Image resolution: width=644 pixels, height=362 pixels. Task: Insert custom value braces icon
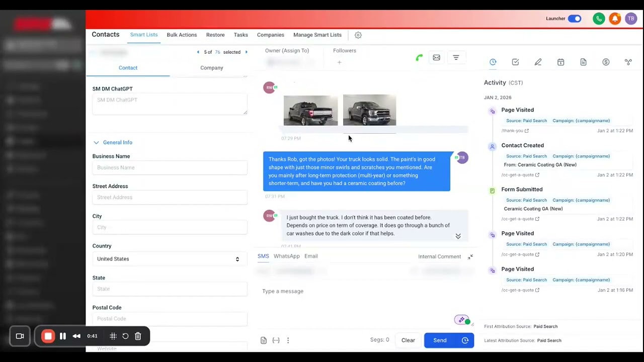(276, 340)
